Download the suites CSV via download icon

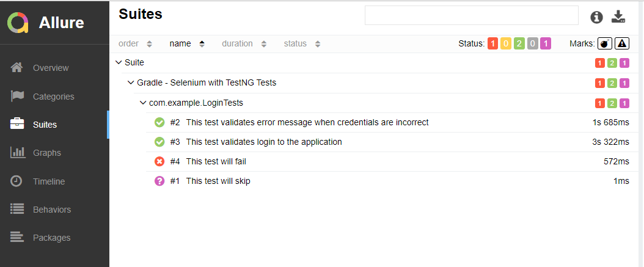point(619,17)
